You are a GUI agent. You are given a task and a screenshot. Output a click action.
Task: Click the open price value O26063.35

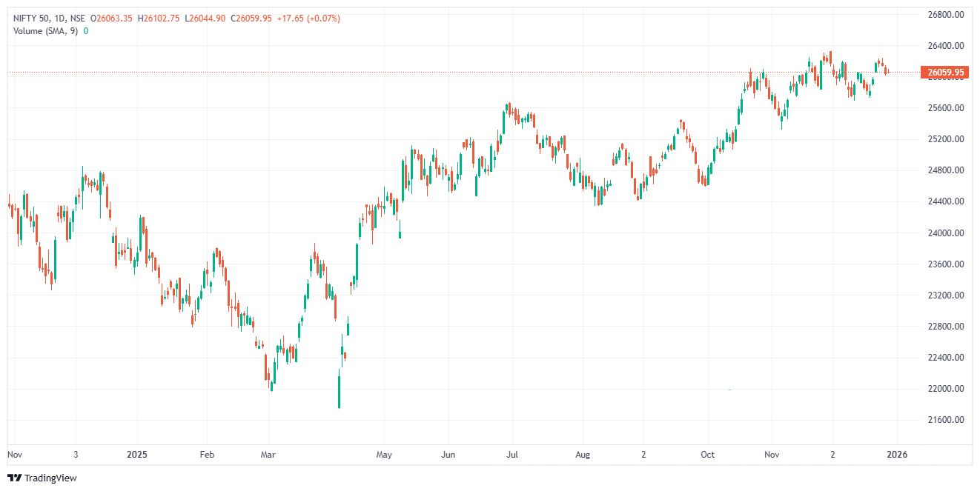tap(110, 19)
